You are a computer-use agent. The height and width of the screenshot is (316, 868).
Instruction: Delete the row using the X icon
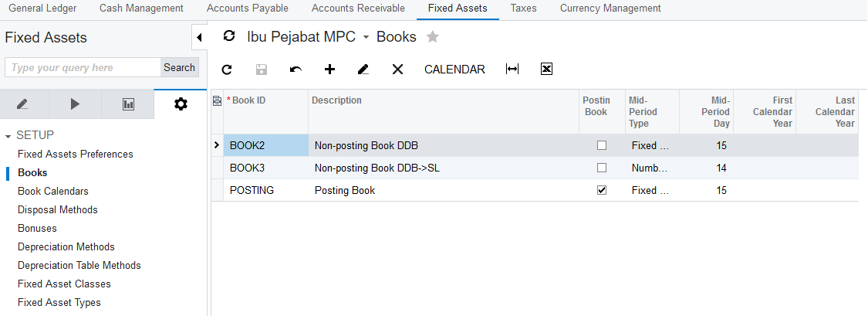(397, 70)
